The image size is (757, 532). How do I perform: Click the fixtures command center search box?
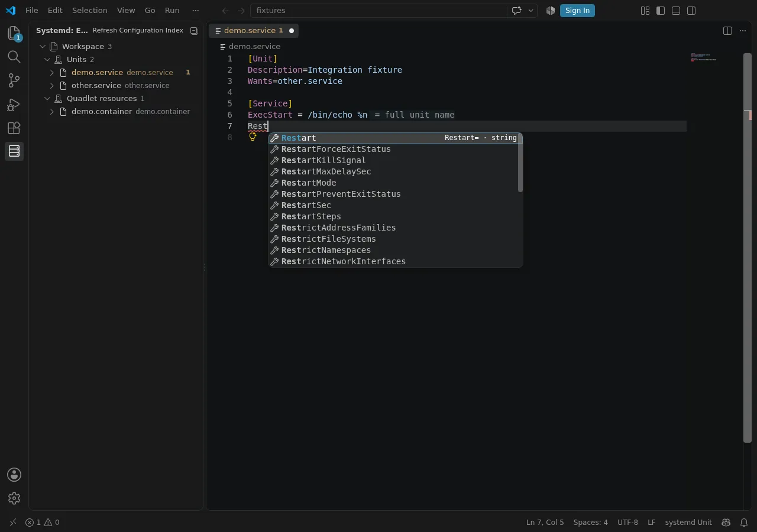tap(378, 11)
